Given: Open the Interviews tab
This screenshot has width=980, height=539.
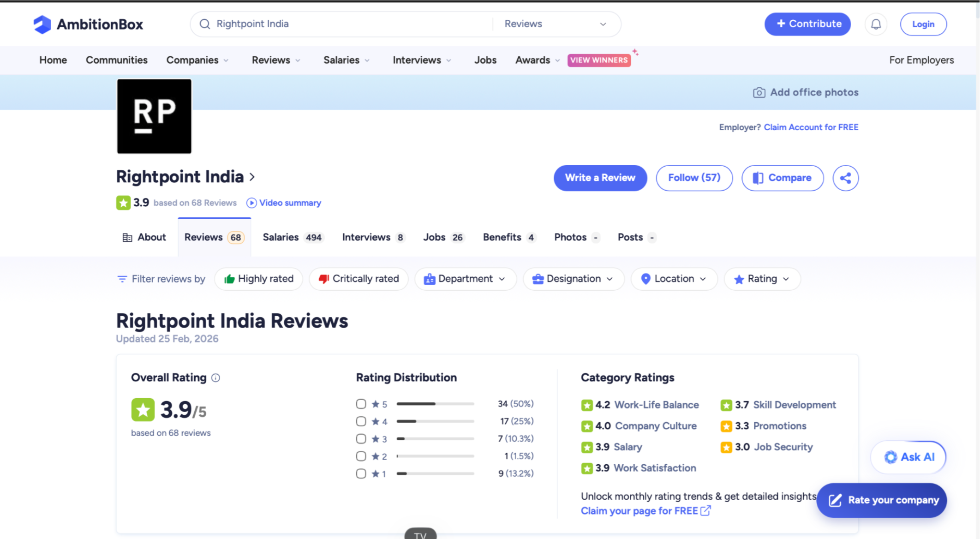Looking at the screenshot, I should coord(372,238).
